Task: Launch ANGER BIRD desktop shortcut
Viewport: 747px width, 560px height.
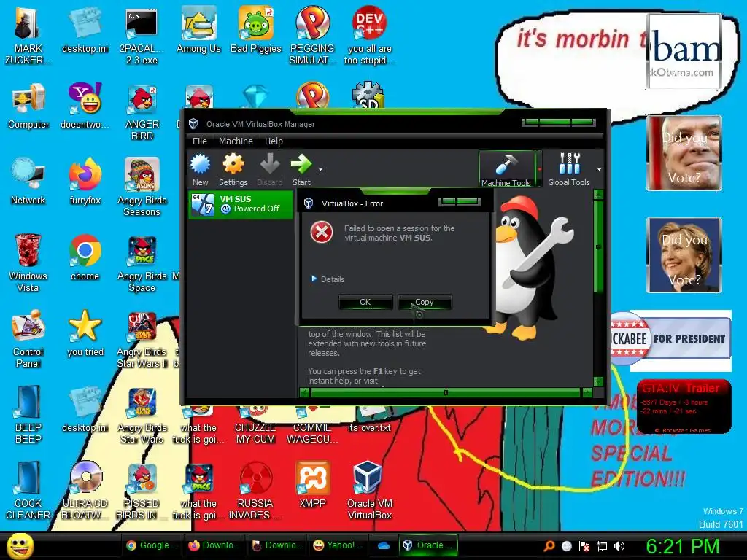Action: (x=142, y=112)
